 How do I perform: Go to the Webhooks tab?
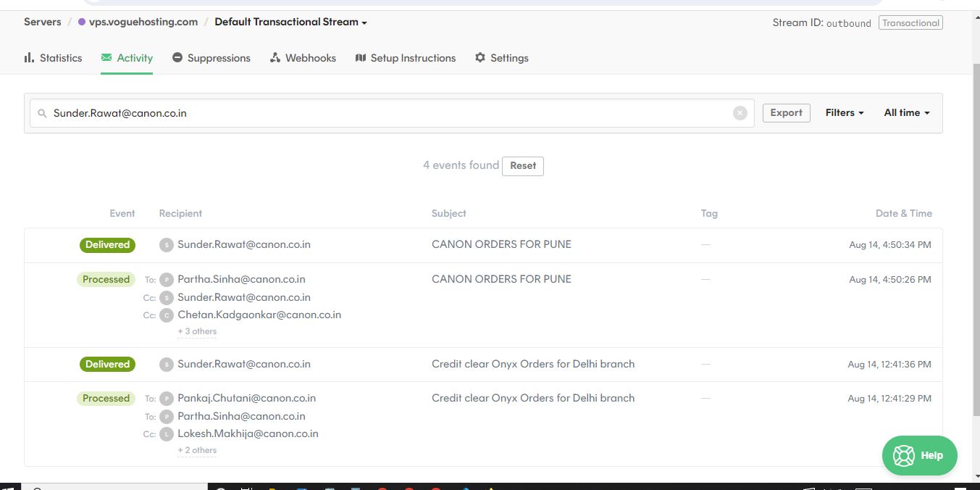(x=303, y=58)
